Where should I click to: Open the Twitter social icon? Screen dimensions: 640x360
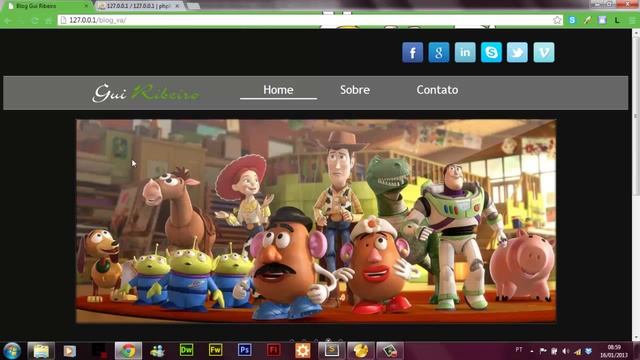point(517,52)
